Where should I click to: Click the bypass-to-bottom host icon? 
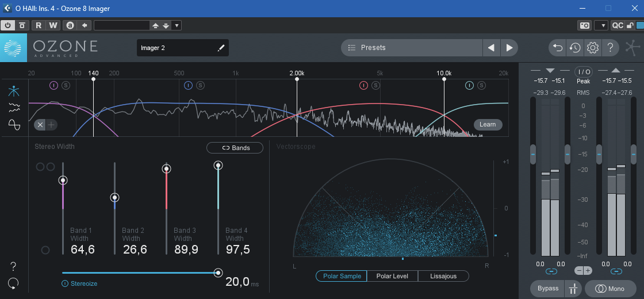click(x=22, y=25)
